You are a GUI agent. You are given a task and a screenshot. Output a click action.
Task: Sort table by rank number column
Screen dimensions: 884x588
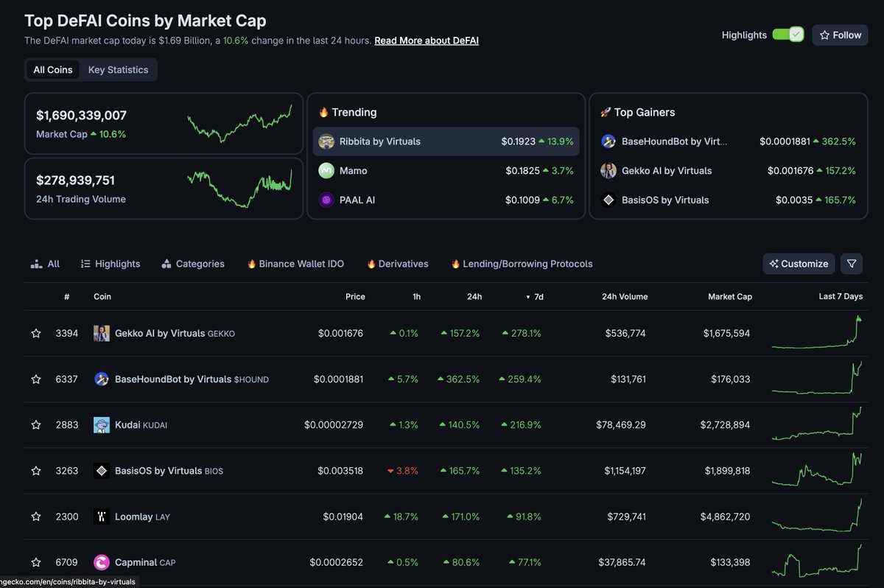click(66, 297)
